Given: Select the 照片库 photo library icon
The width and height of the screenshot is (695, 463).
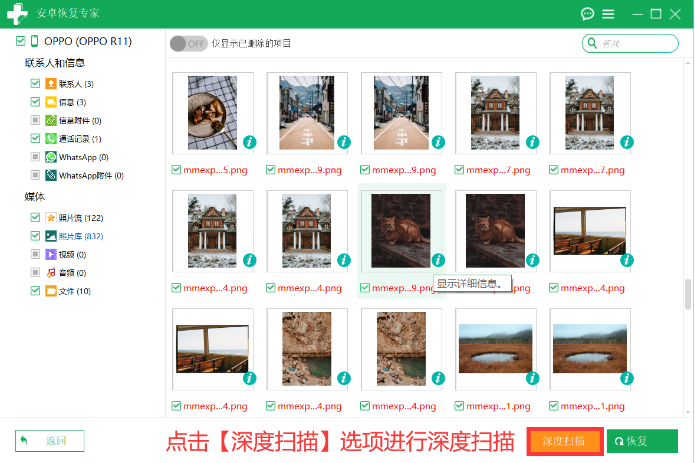Looking at the screenshot, I should pyautogui.click(x=51, y=236).
